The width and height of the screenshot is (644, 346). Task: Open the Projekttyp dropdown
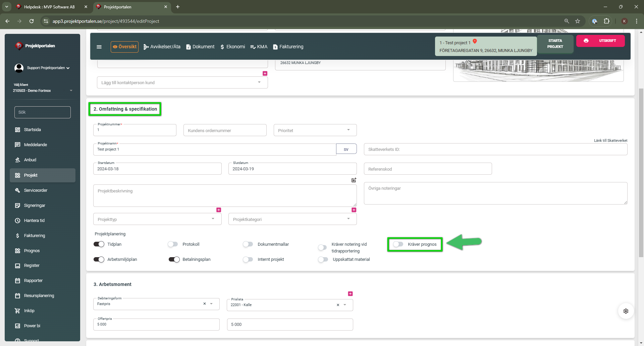[157, 219]
